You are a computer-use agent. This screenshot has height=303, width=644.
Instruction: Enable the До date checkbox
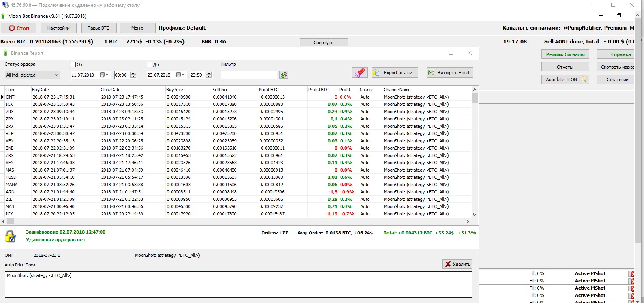149,64
